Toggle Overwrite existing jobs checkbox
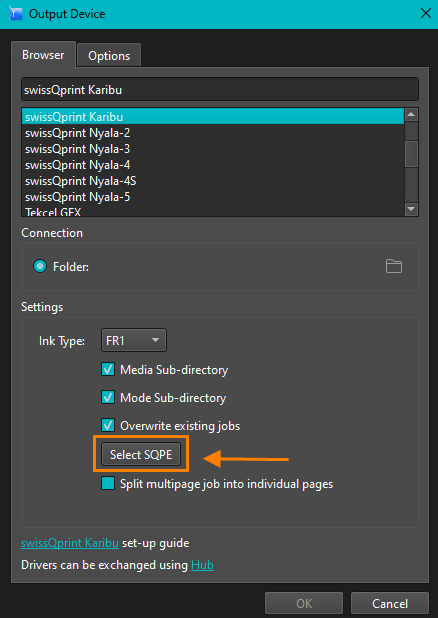The width and height of the screenshot is (438, 618). pos(108,425)
